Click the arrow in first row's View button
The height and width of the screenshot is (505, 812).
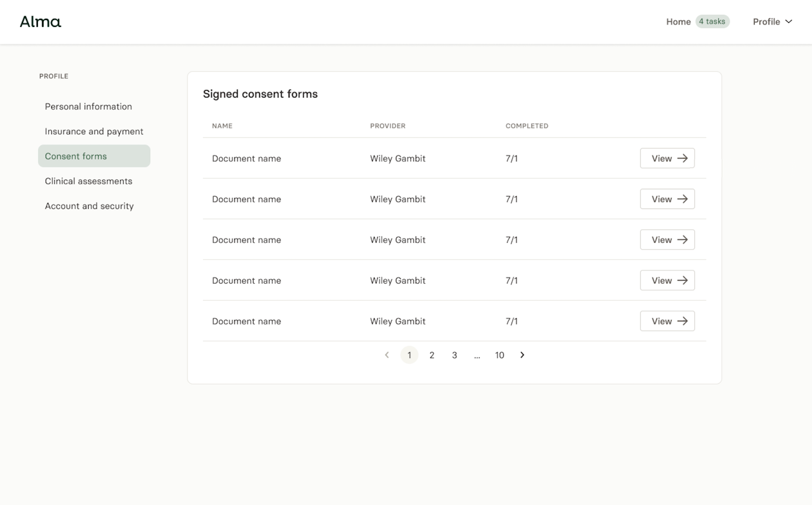pos(683,158)
